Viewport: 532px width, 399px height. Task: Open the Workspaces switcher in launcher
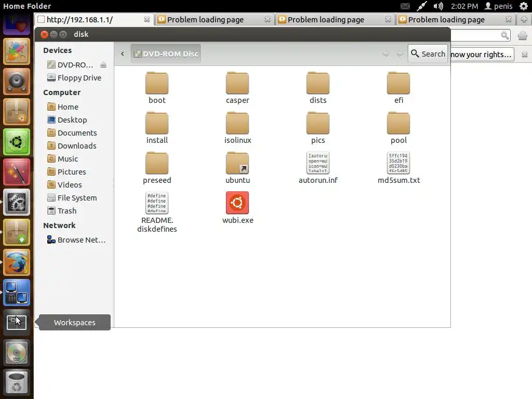click(16, 322)
